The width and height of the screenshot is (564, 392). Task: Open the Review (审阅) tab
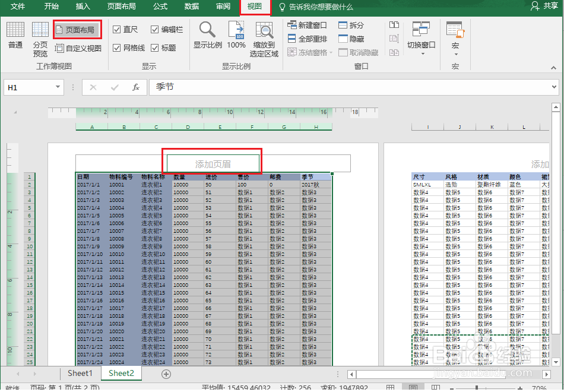point(223,7)
